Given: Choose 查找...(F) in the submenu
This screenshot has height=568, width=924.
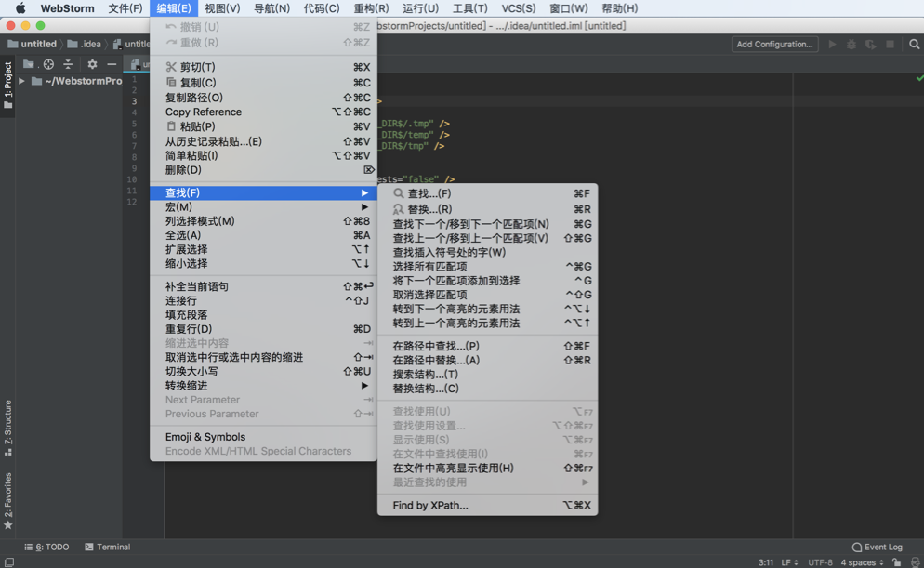Looking at the screenshot, I should 487,193.
